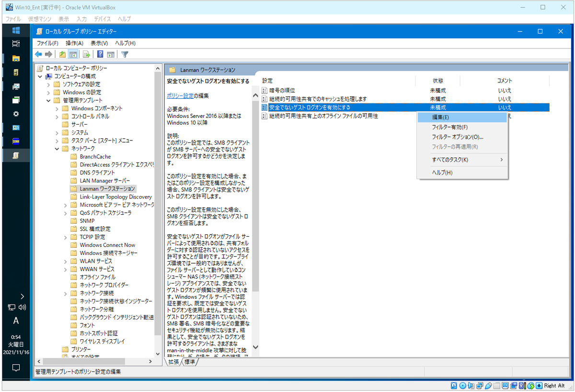This screenshot has height=392, width=575.
Task: Click the clock showing 0:54 in guest tray
Action: [16, 337]
